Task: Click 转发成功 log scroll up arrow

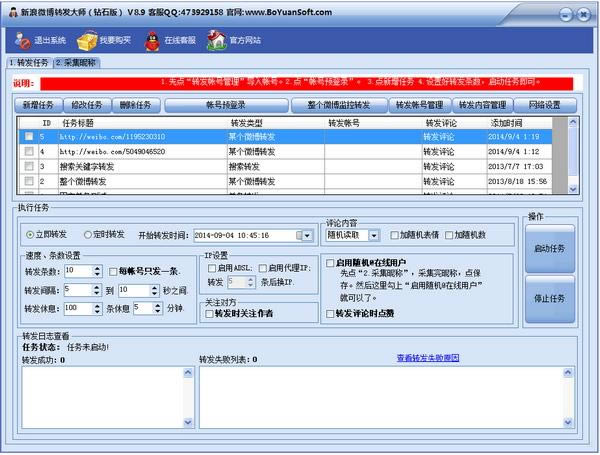Action: point(188,372)
